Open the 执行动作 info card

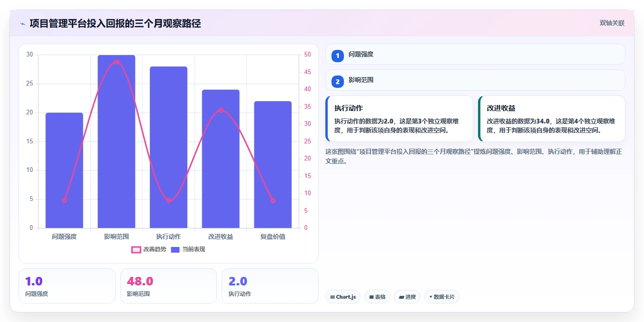(x=399, y=119)
